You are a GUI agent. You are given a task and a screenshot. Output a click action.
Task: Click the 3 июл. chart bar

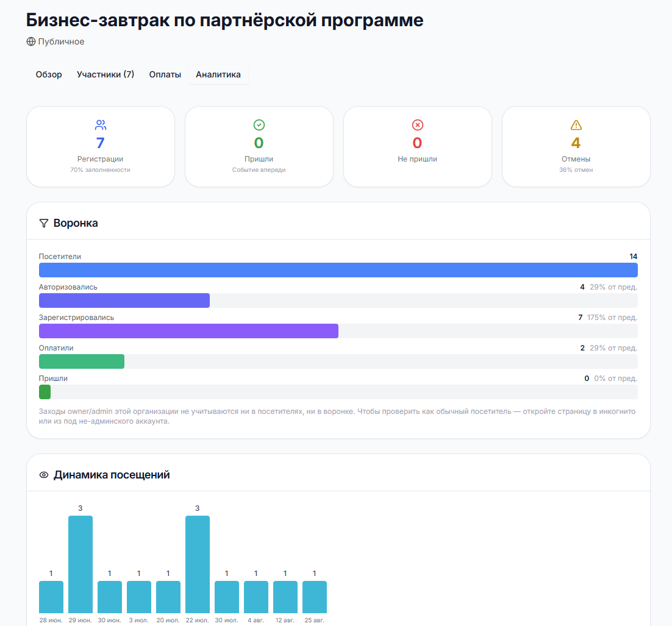[139, 597]
